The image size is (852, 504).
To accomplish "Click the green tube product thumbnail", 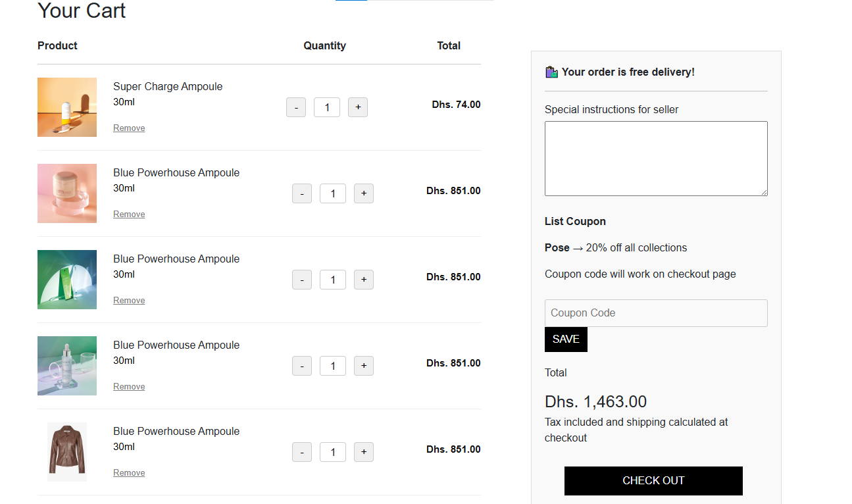I will click(67, 280).
